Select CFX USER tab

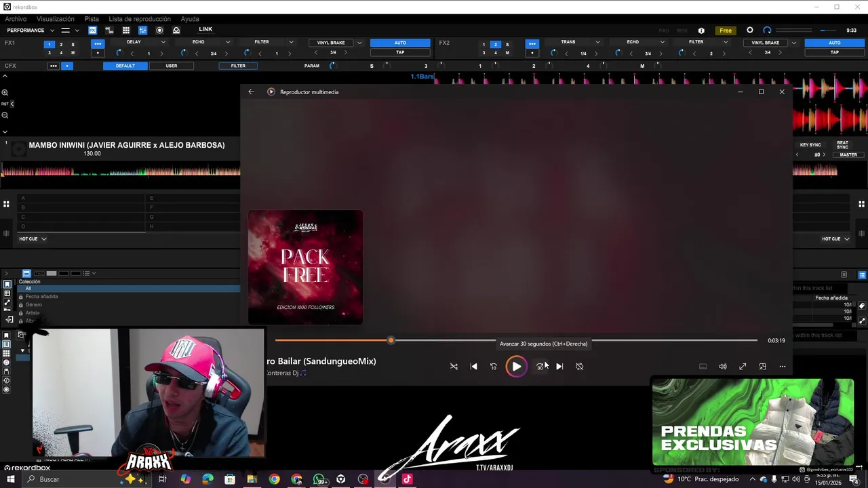[172, 66]
